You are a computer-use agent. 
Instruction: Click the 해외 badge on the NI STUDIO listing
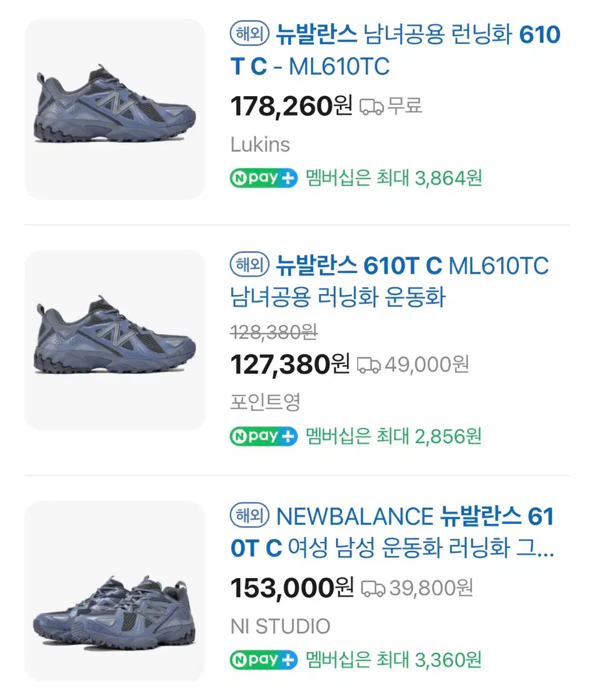pyautogui.click(x=250, y=515)
